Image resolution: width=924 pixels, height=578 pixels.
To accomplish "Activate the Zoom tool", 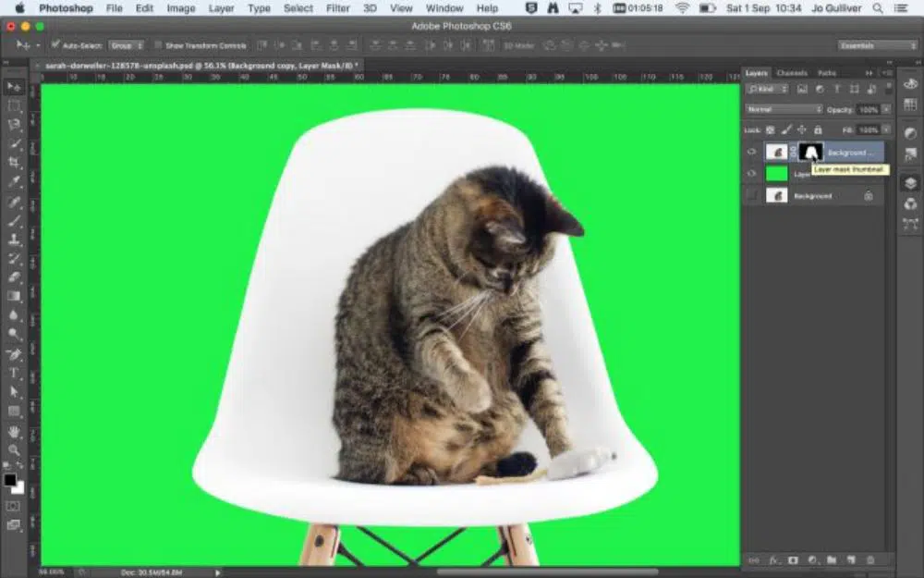I will coord(14,450).
